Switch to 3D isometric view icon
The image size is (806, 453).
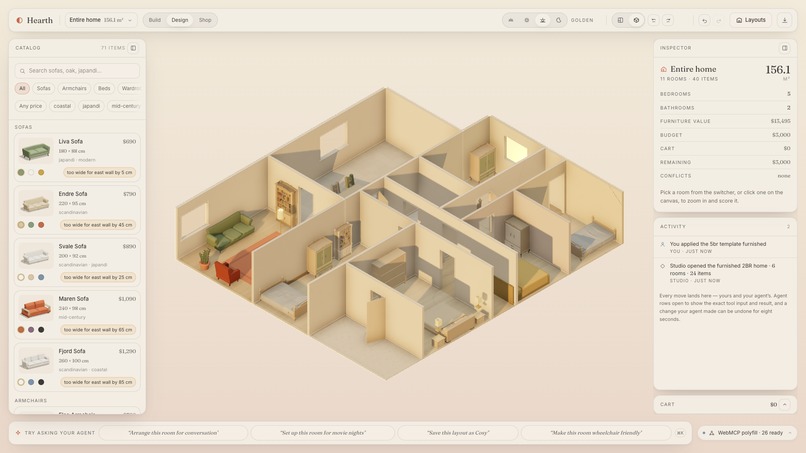click(x=636, y=20)
